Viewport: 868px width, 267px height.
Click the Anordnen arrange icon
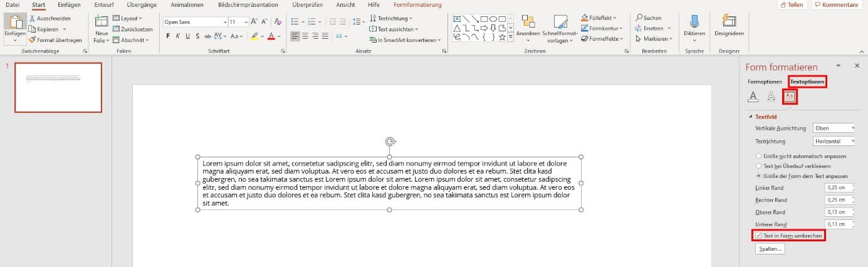528,24
